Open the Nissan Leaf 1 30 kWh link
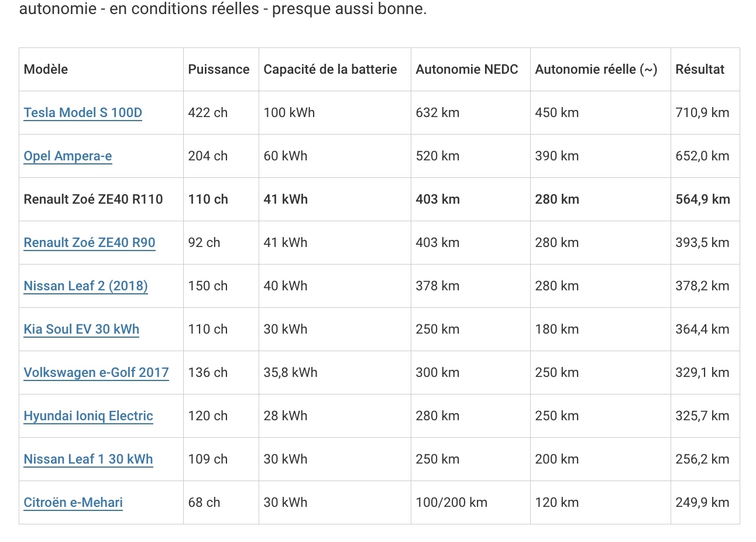 [88, 459]
